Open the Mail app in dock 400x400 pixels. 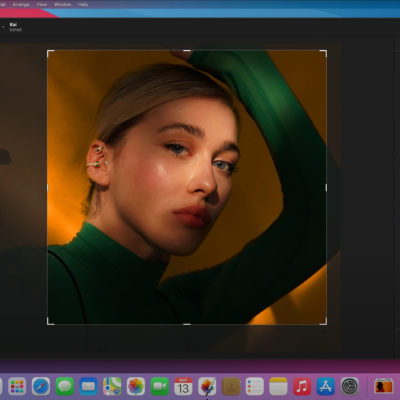pyautogui.click(x=88, y=386)
